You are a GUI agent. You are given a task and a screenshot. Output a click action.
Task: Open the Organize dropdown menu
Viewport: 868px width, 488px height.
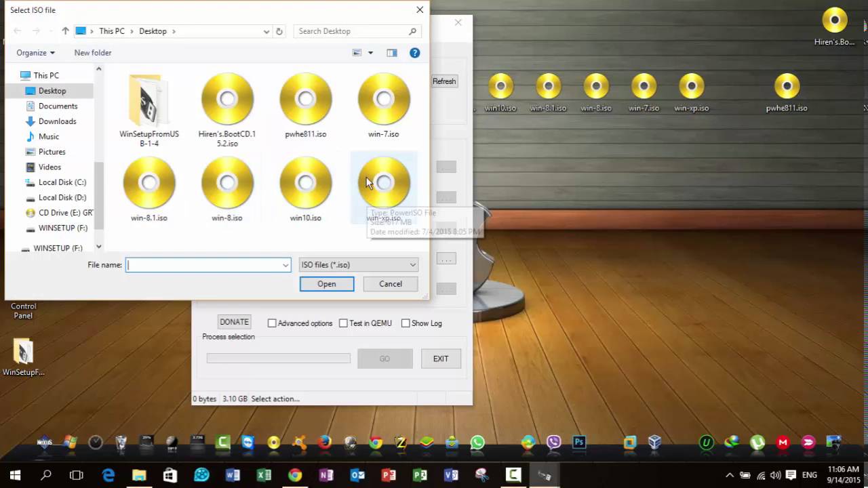point(35,53)
